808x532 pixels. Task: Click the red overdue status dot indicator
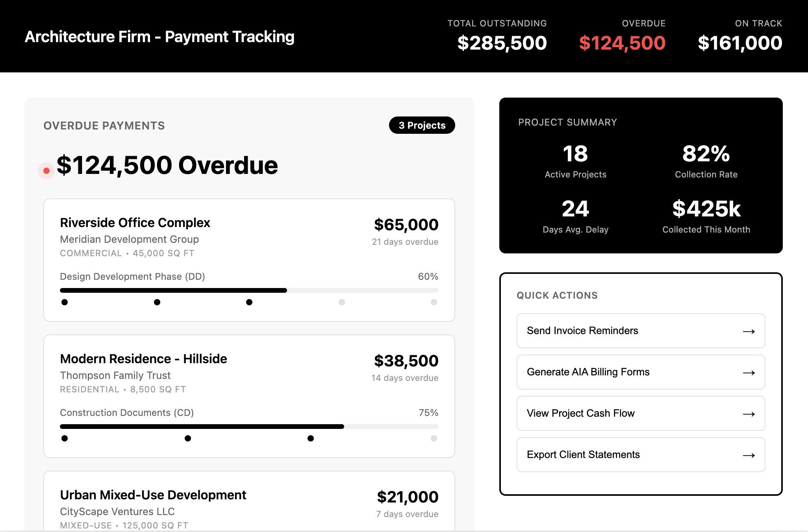[46, 170]
